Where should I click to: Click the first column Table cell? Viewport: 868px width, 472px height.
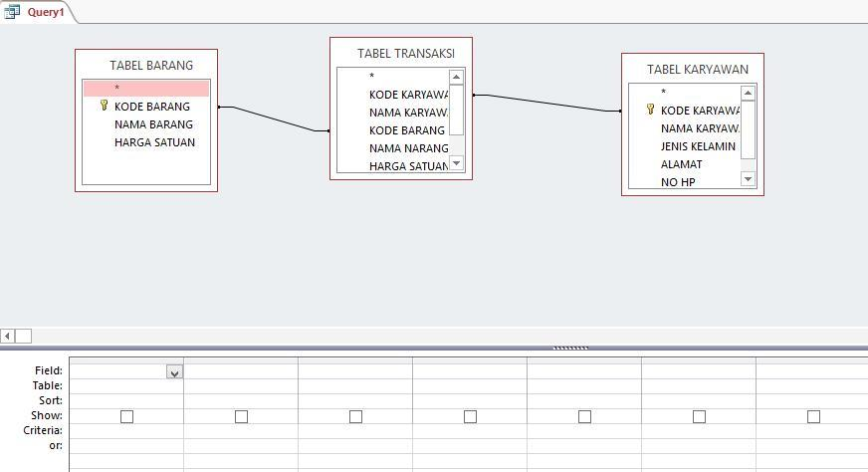(126, 386)
